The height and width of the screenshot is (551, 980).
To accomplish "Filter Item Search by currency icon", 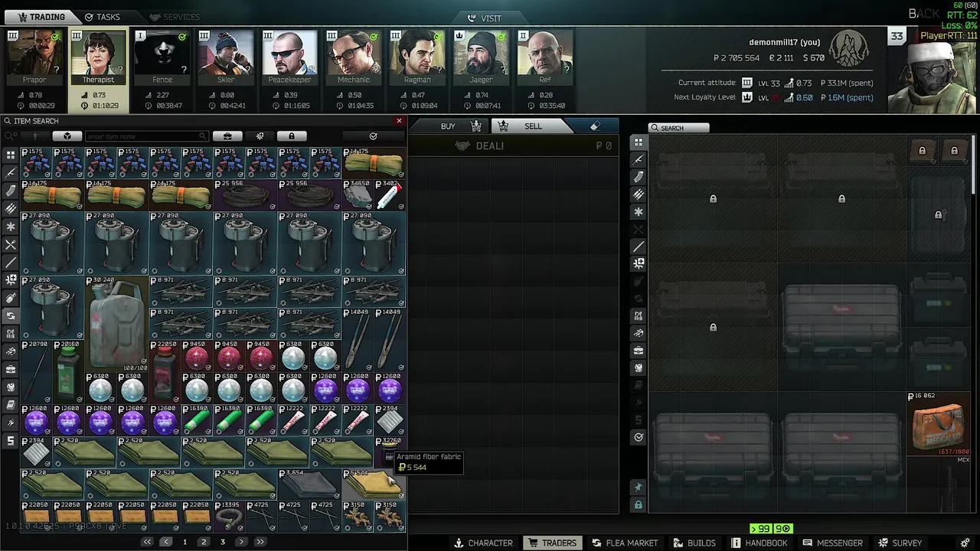I will pos(11,440).
